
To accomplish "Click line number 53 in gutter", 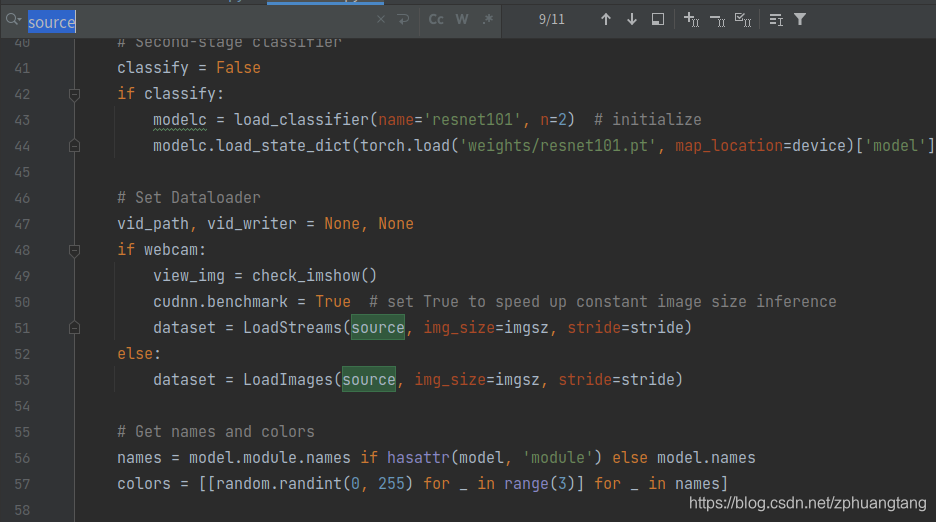I will pos(22,380).
